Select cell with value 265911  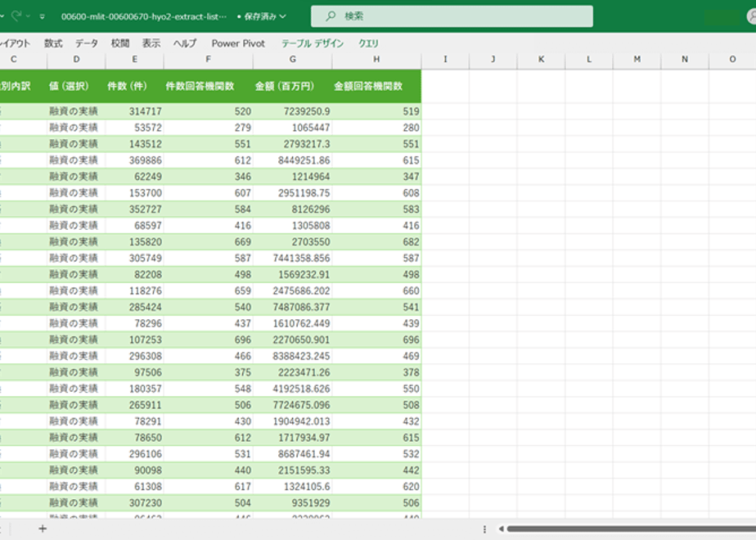pos(134,405)
